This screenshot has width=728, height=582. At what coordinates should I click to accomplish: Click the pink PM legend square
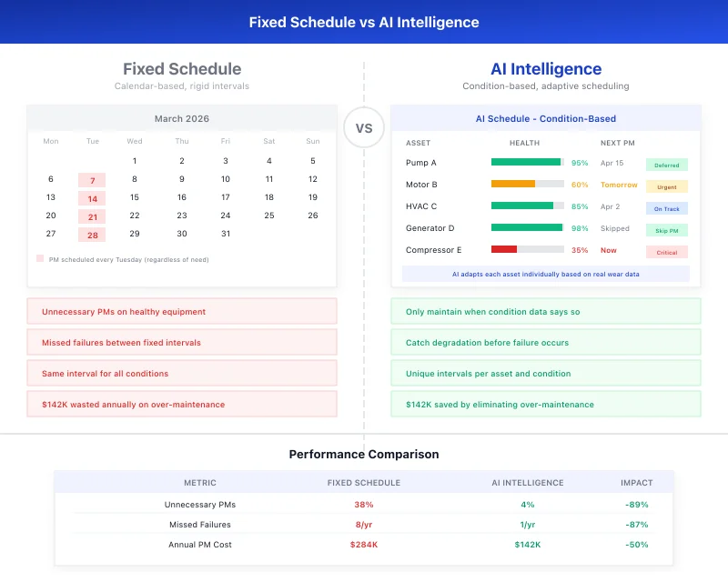click(38, 259)
